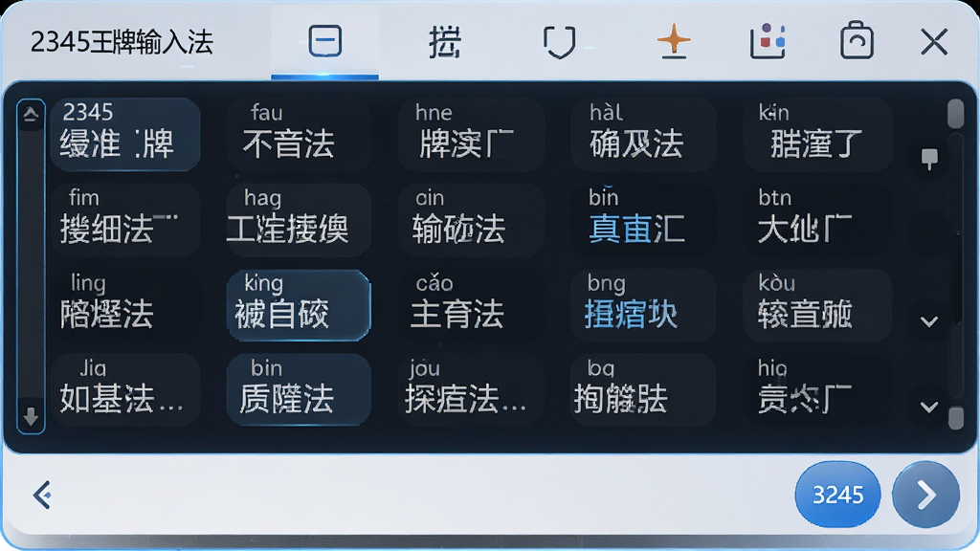Click the pin icon at right of first row
Image resolution: width=980 pixels, height=551 pixels.
point(929,158)
